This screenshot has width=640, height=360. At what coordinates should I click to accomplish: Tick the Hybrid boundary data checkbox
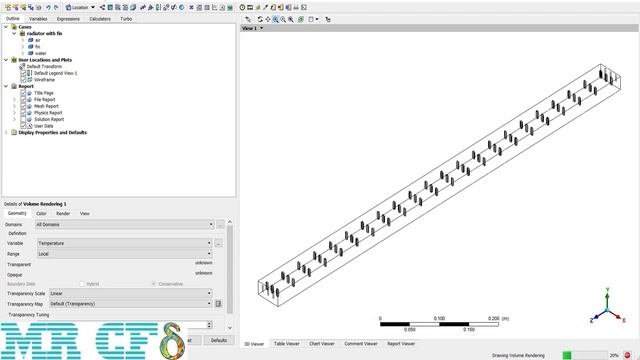[x=82, y=284]
